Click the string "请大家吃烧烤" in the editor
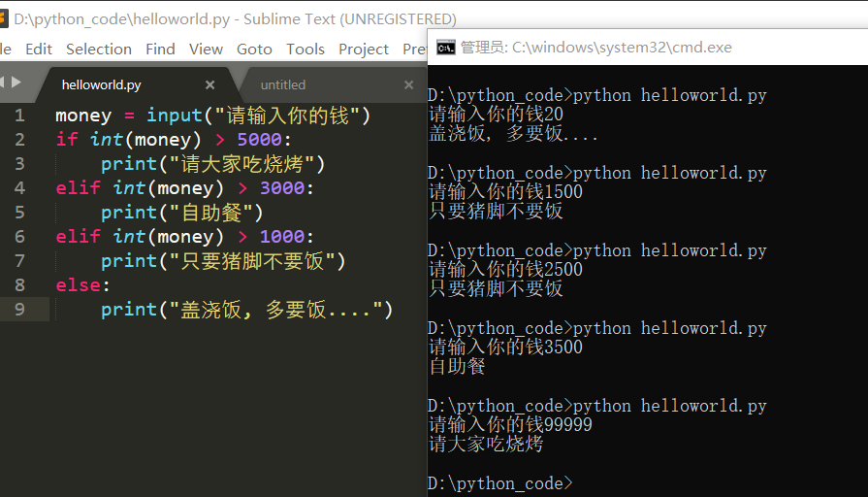Screen dimensions: 868x497 [241, 164]
